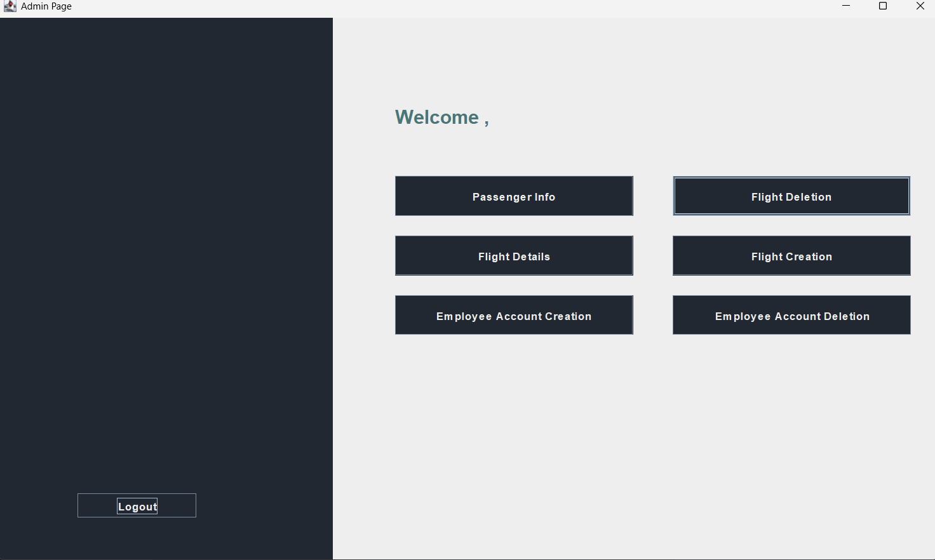This screenshot has height=560, width=935.
Task: Open the Passenger Info section
Action: (x=514, y=196)
